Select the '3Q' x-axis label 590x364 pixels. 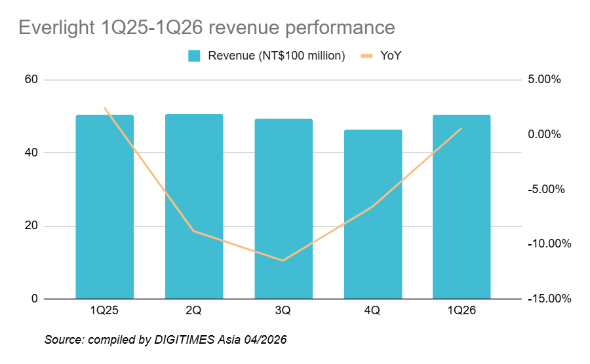click(283, 311)
